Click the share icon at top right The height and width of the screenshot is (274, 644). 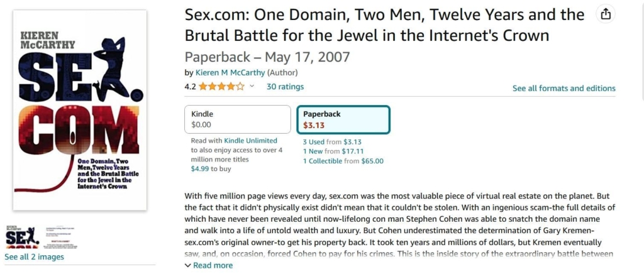tap(606, 14)
